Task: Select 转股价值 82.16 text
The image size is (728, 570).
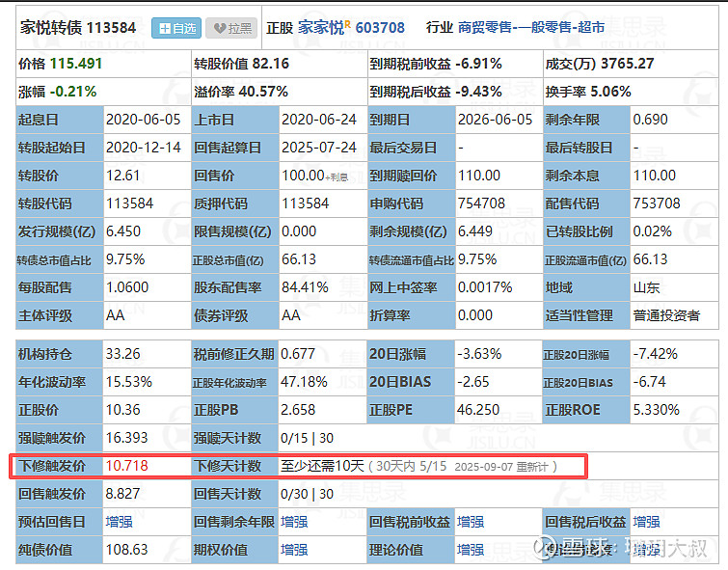Action: click(241, 64)
